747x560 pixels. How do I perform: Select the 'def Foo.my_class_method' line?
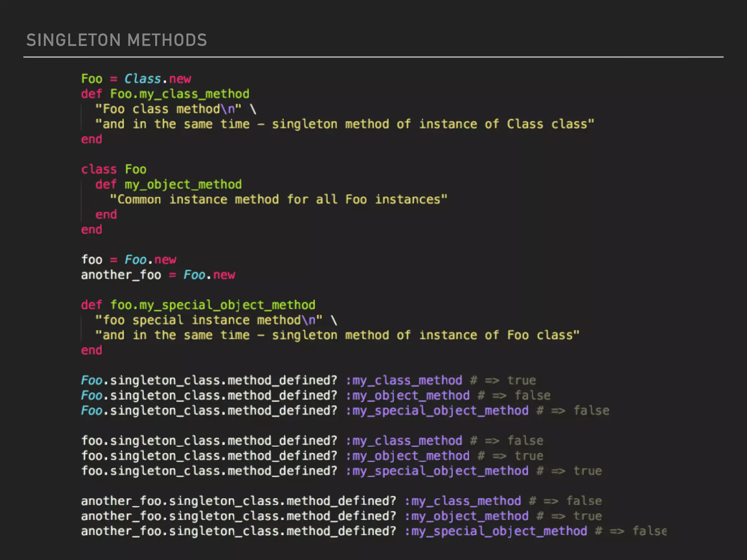click(x=165, y=94)
